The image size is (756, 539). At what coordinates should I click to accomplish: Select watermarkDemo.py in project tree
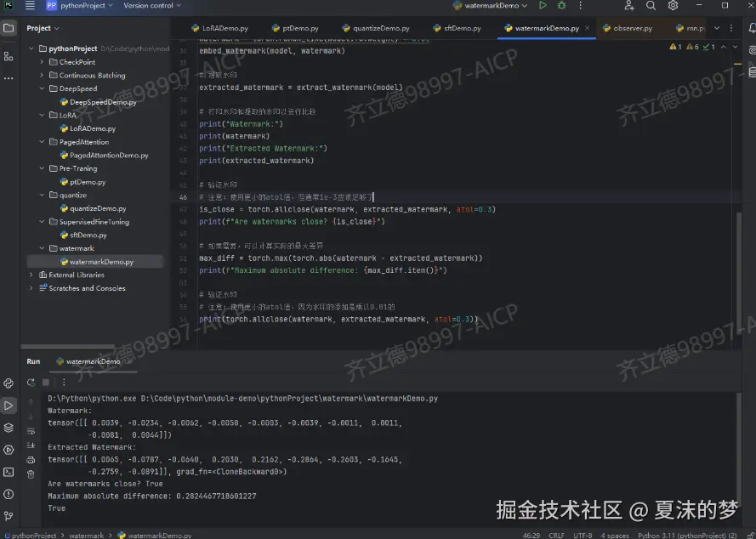click(96, 262)
